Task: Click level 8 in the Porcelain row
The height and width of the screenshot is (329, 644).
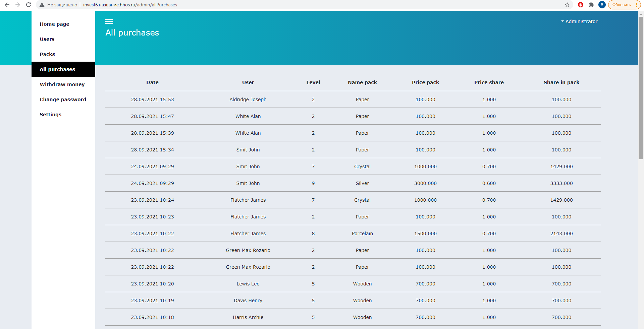Action: pos(313,234)
